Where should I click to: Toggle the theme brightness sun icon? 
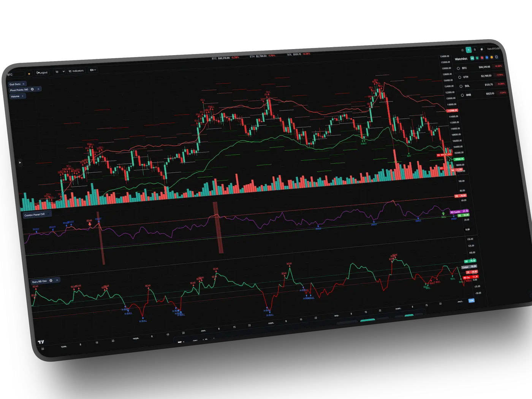pos(462,50)
